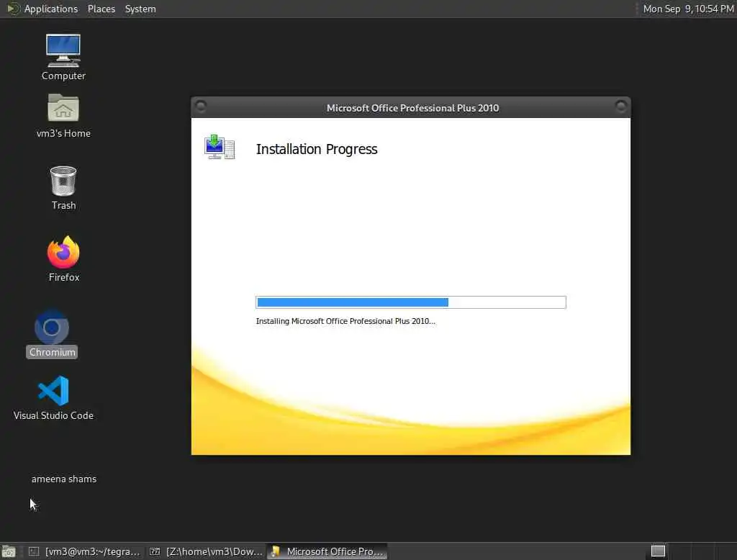737x560 pixels.
Task: Open the vm3's Home folder icon
Action: click(x=63, y=116)
